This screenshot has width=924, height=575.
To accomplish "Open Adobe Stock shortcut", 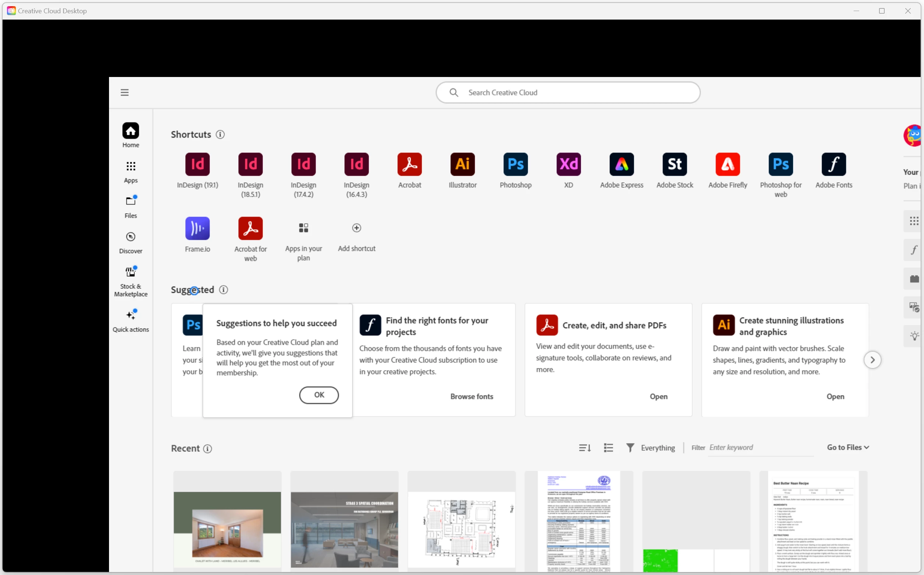I will 675,164.
